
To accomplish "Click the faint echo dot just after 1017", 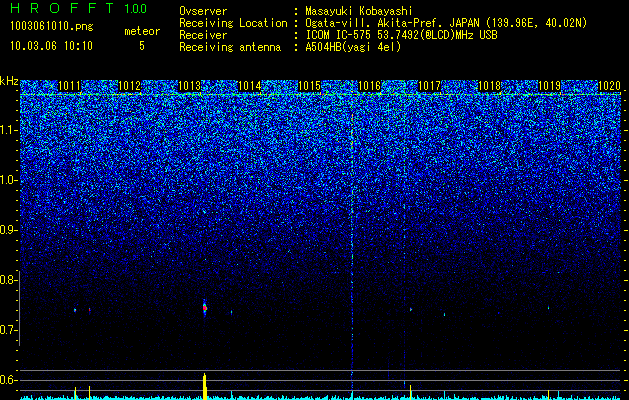I will click(444, 314).
